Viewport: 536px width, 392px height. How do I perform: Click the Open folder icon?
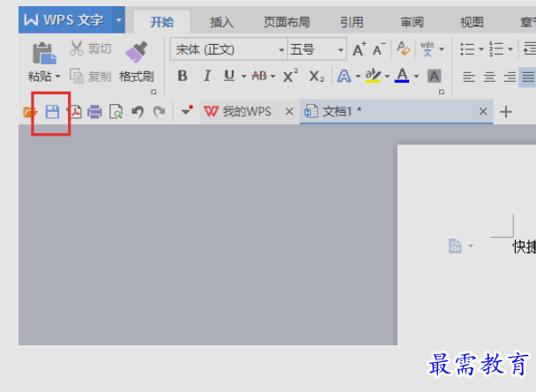(30, 112)
